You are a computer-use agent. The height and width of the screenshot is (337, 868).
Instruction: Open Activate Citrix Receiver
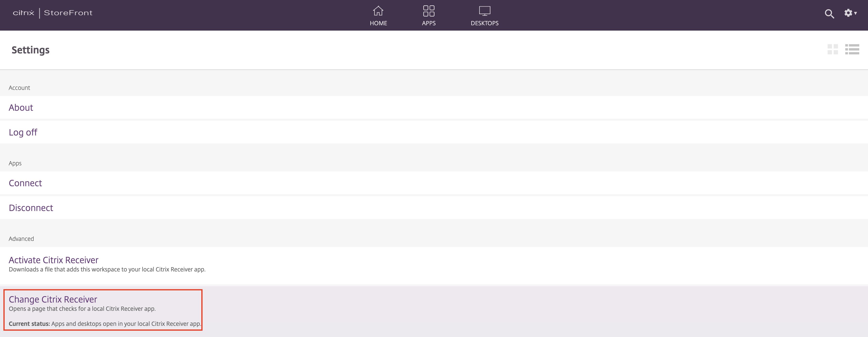[53, 260]
